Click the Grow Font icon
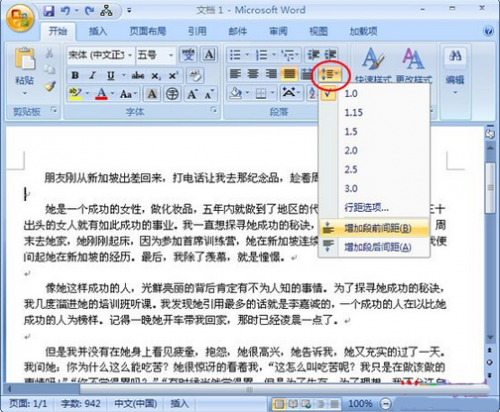Image resolution: width=500 pixels, height=412 pixels. [x=192, y=94]
